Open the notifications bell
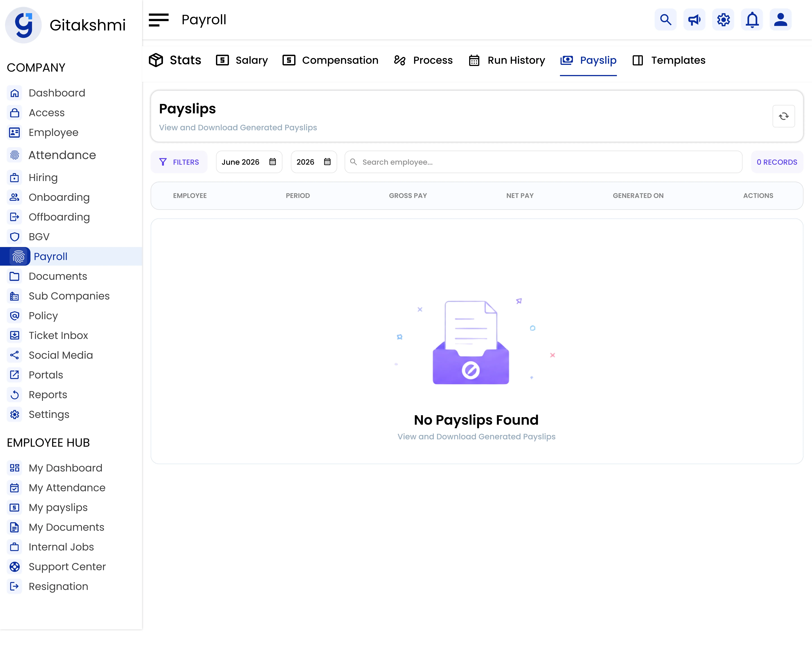The height and width of the screenshot is (670, 812). (x=752, y=20)
